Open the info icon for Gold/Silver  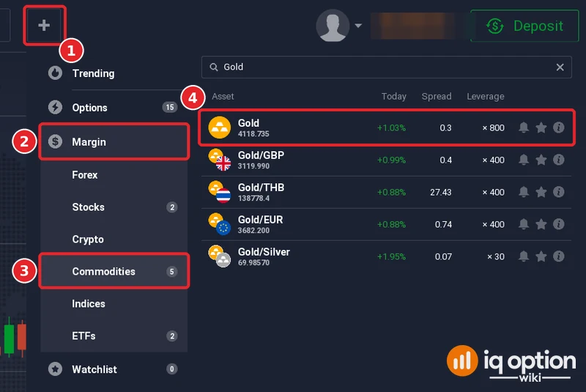(559, 256)
